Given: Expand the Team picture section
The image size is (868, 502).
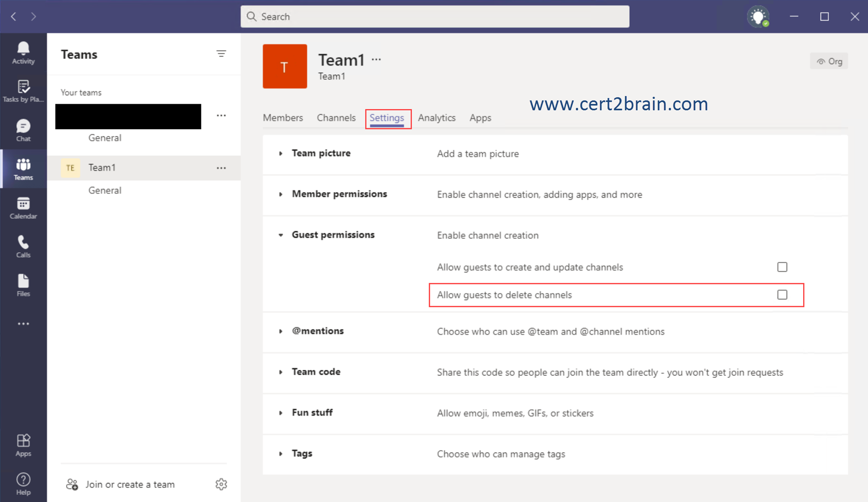Looking at the screenshot, I should pyautogui.click(x=281, y=153).
